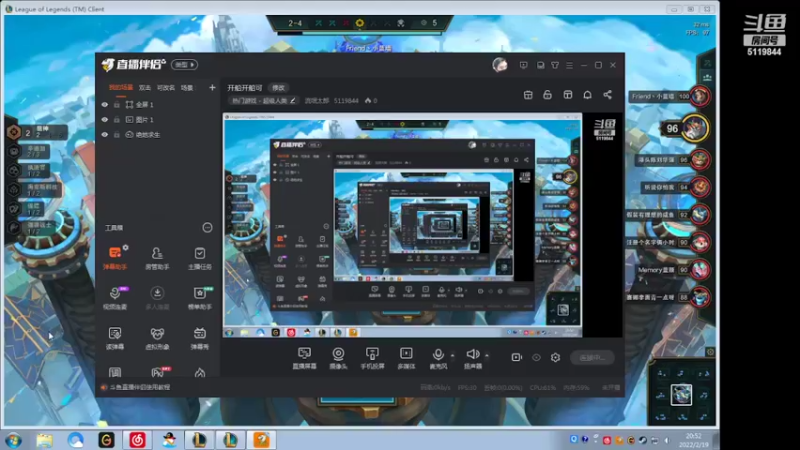Open the notification bell in stream header
800x450 pixels.
tap(587, 95)
